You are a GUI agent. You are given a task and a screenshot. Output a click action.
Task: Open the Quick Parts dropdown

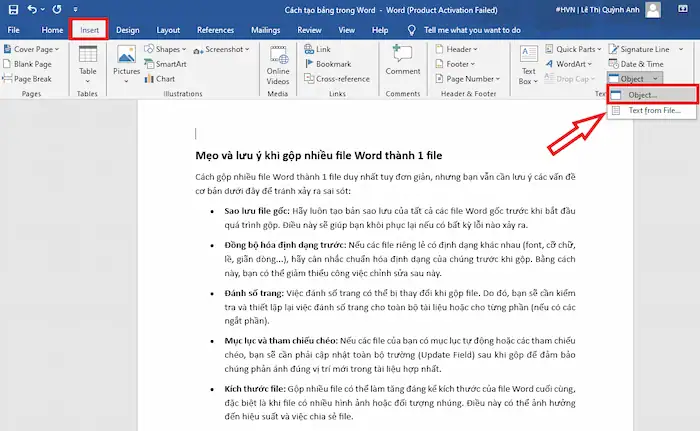pos(577,49)
